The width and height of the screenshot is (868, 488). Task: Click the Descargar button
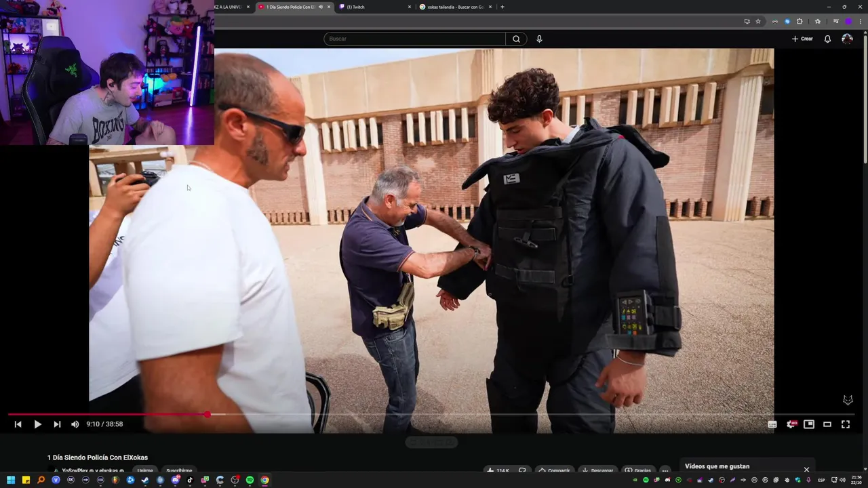pos(597,470)
